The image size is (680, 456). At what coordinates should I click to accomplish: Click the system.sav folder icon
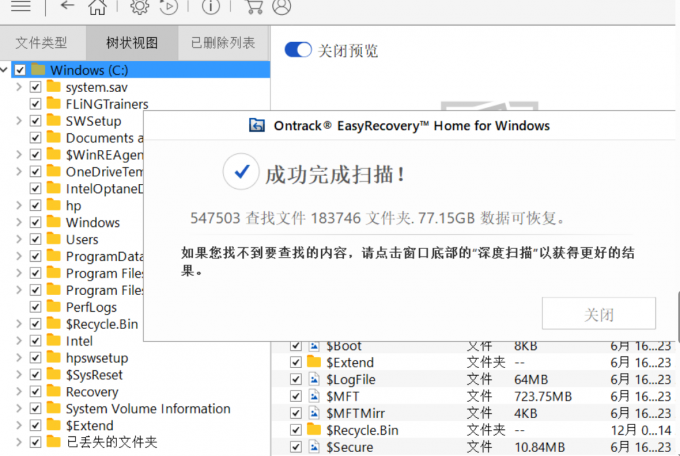pyautogui.click(x=54, y=86)
